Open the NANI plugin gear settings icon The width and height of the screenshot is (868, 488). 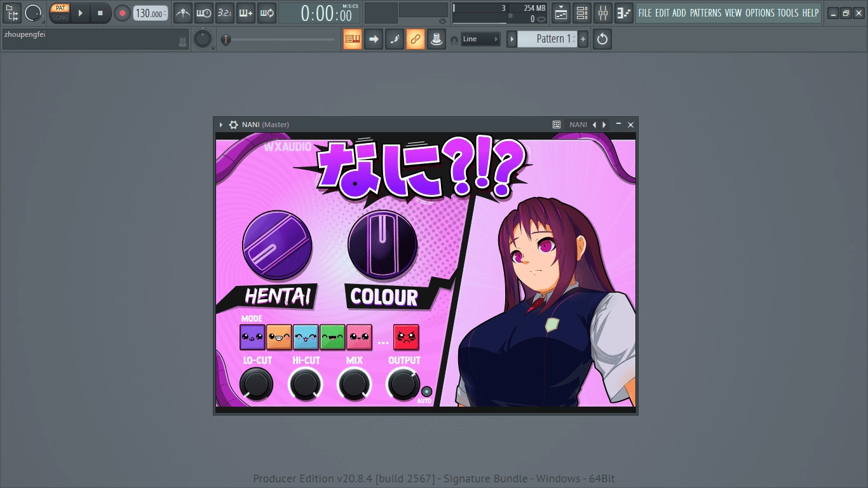pos(234,125)
